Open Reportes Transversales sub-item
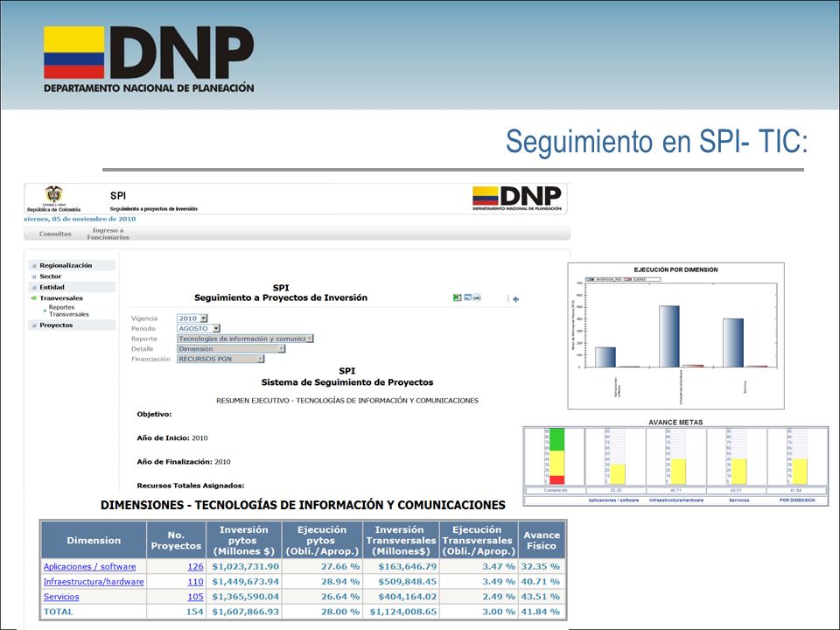 pyautogui.click(x=68, y=311)
